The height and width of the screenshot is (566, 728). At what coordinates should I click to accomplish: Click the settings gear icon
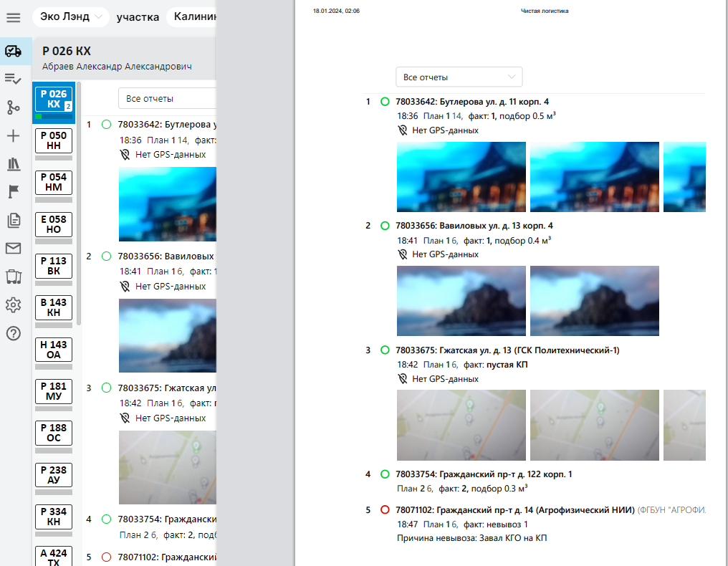tap(13, 305)
